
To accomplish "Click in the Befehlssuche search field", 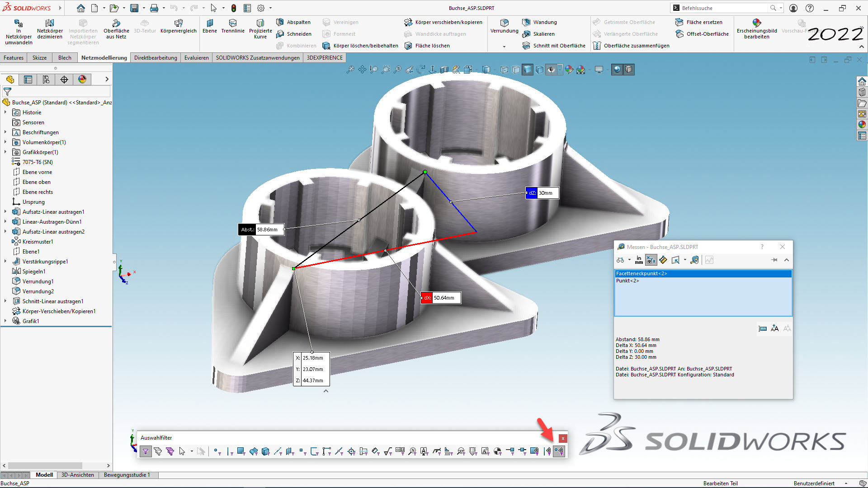I will click(x=723, y=8).
